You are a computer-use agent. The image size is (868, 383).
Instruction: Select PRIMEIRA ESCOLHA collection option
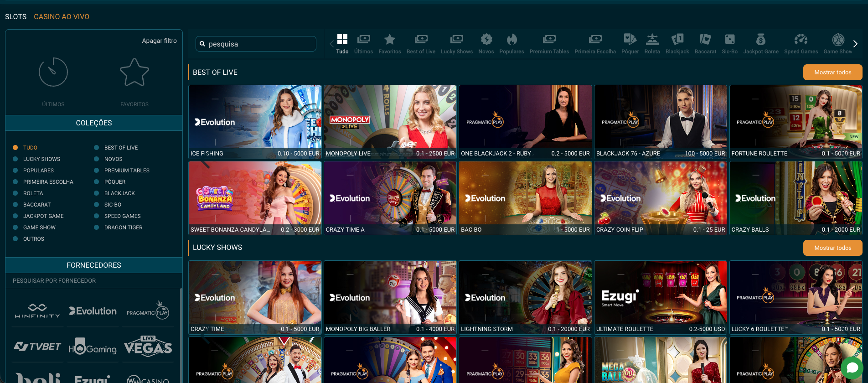point(43,182)
